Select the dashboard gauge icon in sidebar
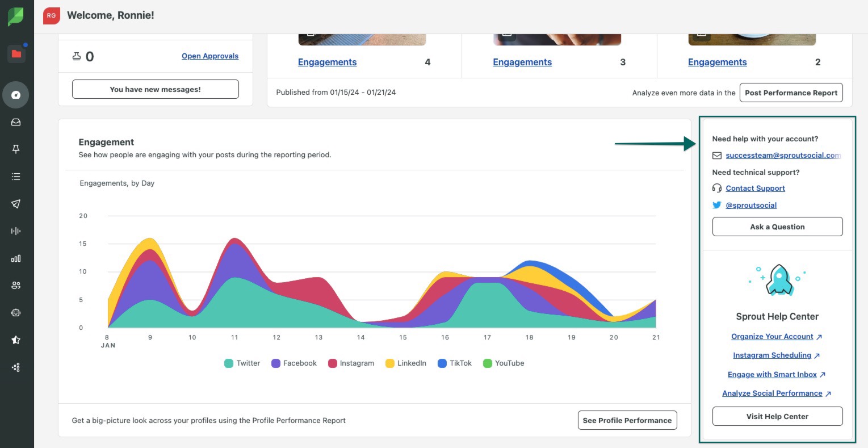This screenshot has height=448, width=868. point(16,95)
